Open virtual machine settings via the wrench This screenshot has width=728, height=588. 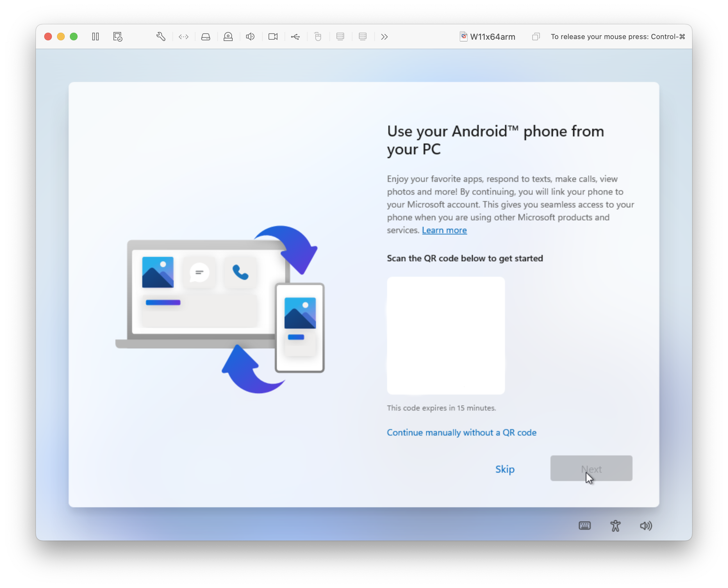tap(161, 37)
